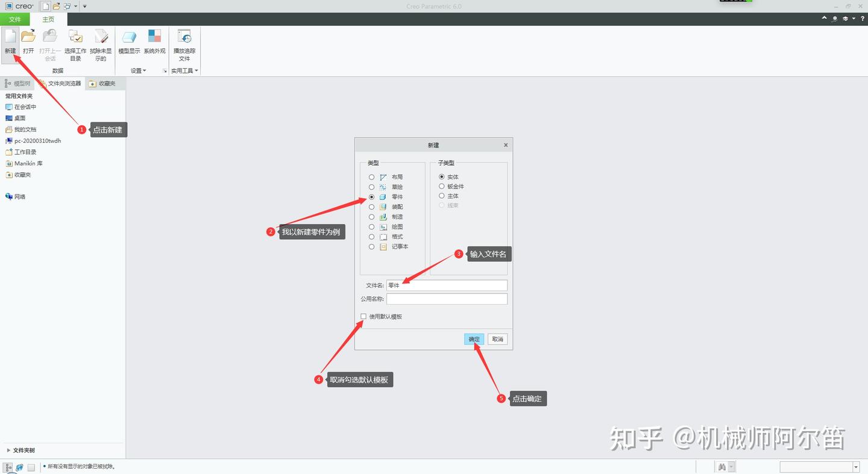868x474 pixels.
Task: Toggle the navigator icon in the status bar
Action: coord(8,467)
